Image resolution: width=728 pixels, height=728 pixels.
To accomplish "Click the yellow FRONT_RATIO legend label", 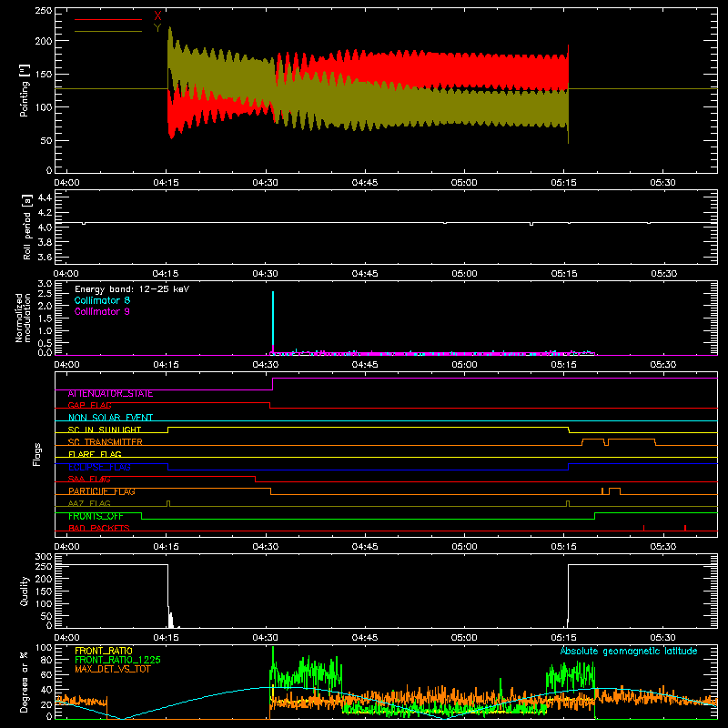I will (104, 651).
